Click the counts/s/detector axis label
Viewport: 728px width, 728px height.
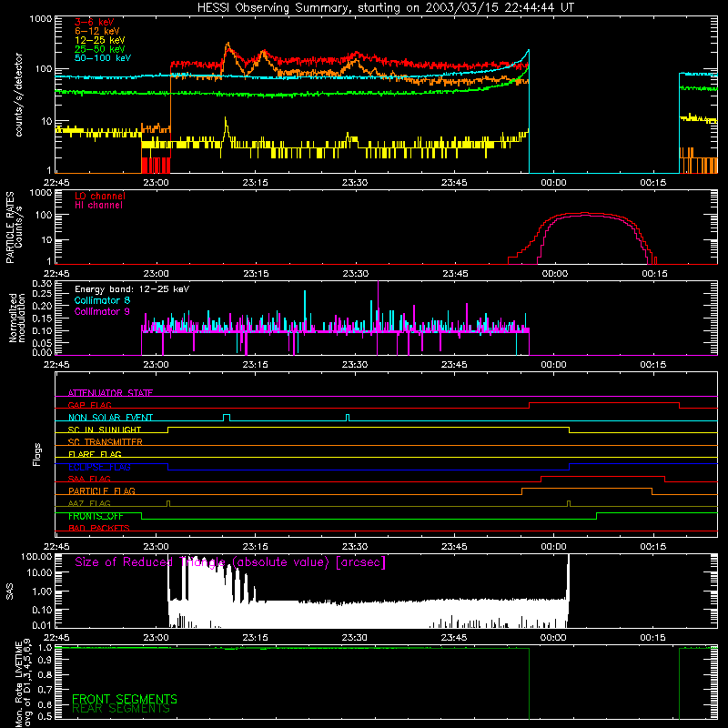pyautogui.click(x=19, y=95)
